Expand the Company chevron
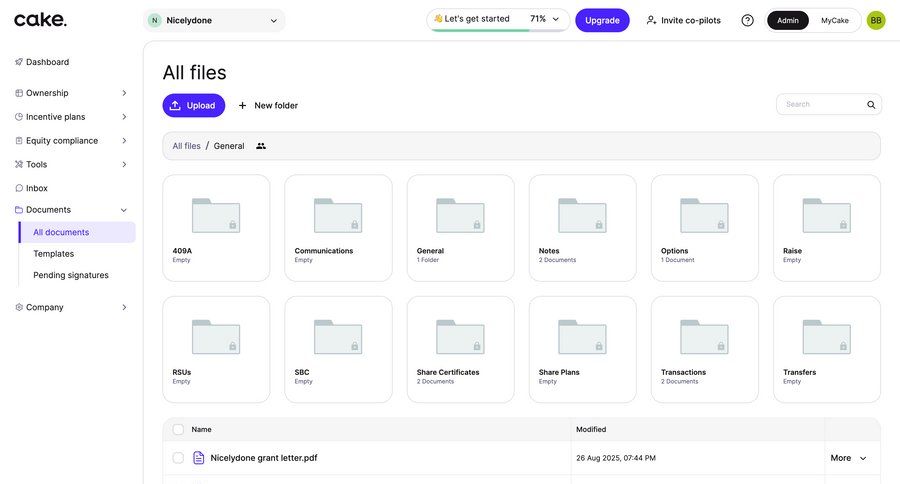Screen dimensions: 900x484 [x=124, y=307]
